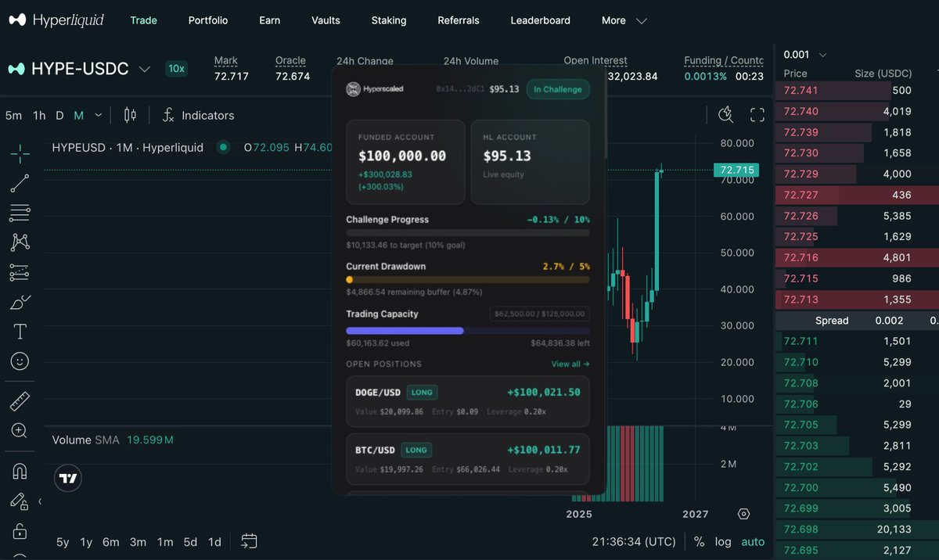Set chart range to 6m
The image size is (939, 560).
tap(111, 542)
